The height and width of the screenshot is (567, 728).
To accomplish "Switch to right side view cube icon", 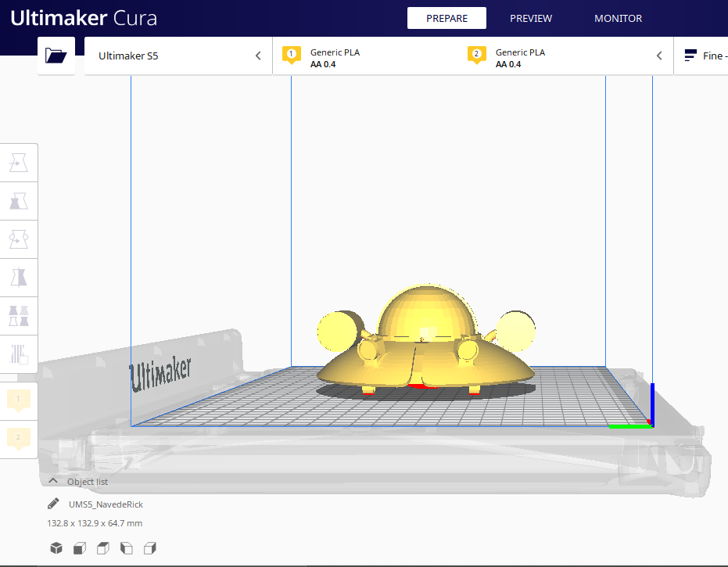I will tap(150, 548).
